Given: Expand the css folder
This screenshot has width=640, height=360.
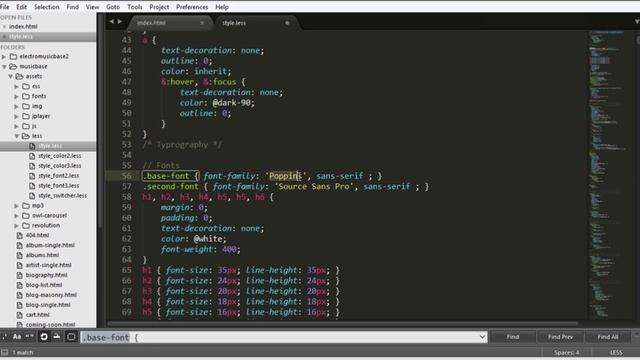Looking at the screenshot, I should pos(17,87).
